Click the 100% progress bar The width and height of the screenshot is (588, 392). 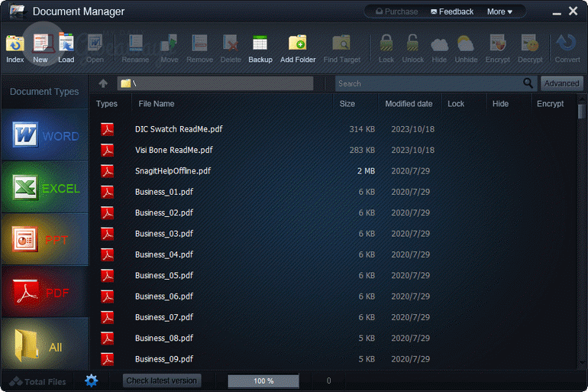263,381
